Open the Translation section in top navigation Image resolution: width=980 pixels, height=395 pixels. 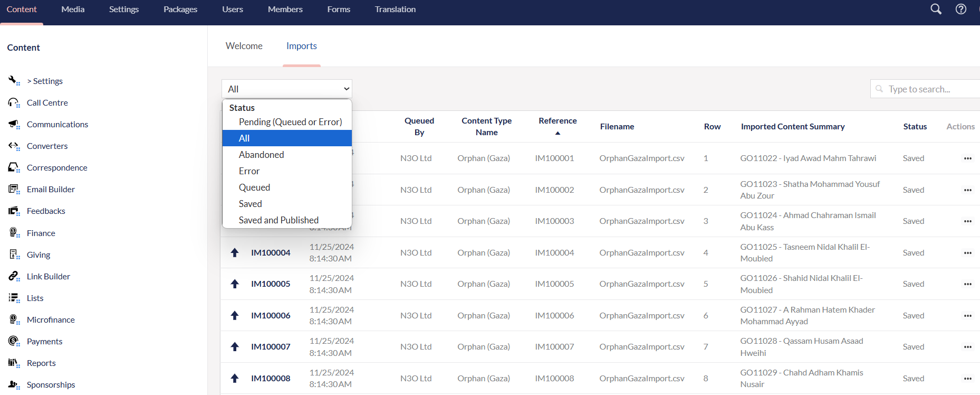pyautogui.click(x=395, y=9)
